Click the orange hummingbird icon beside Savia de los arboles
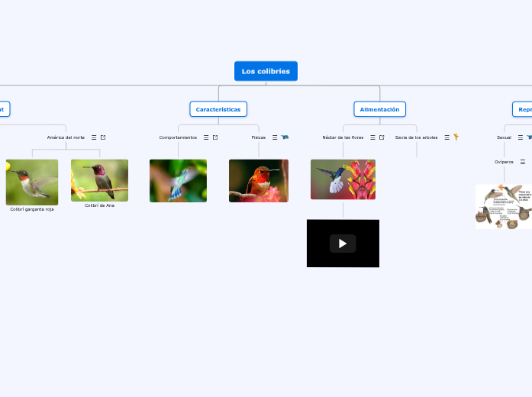 coord(456,137)
